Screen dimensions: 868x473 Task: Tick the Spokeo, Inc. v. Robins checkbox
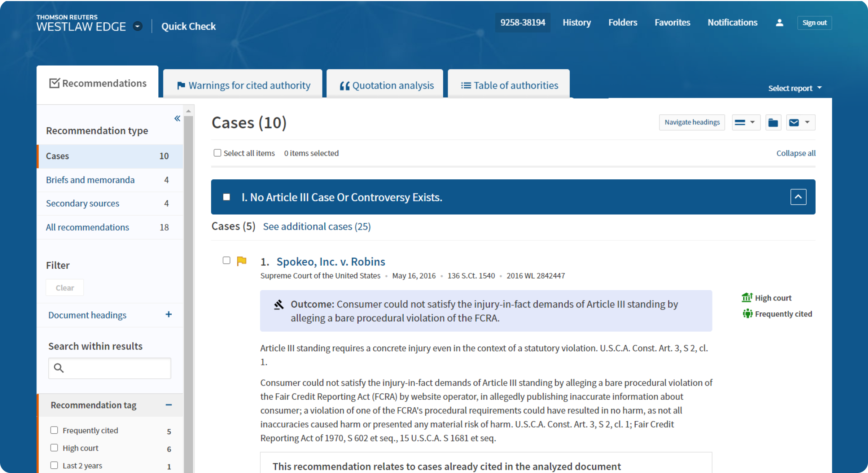[227, 260]
